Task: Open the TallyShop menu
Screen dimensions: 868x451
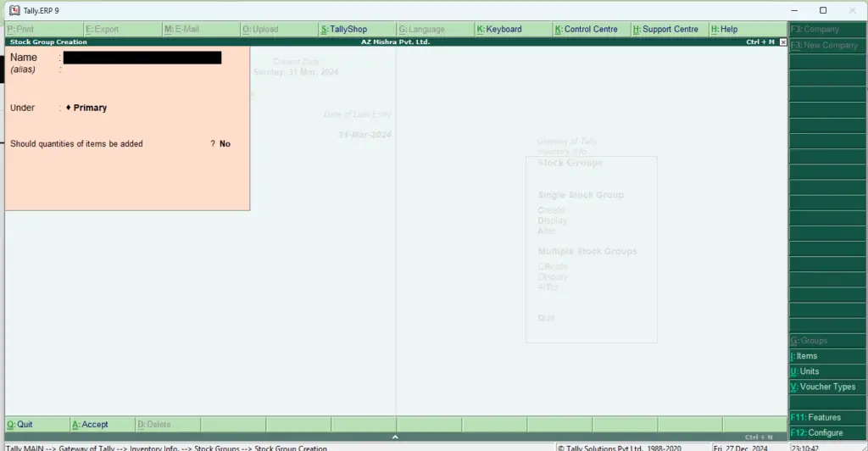Action: 358,30
